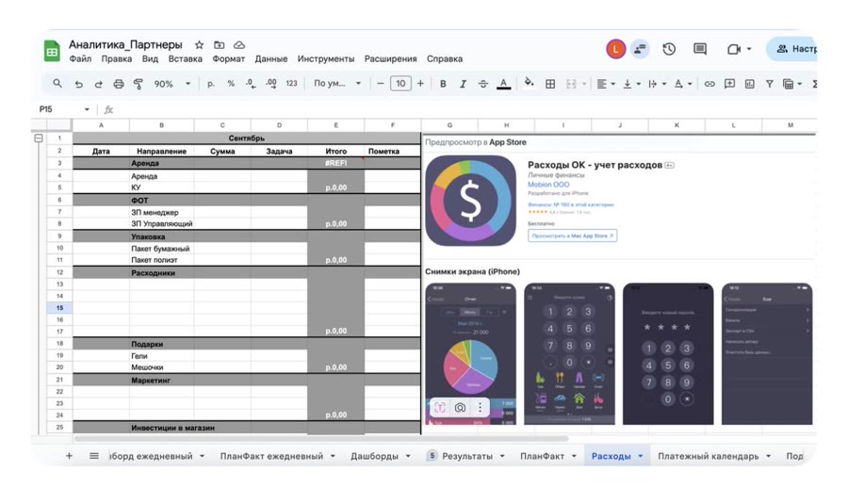The image size is (848, 504).
Task: Open the 123 number formats menu
Action: coord(291,84)
